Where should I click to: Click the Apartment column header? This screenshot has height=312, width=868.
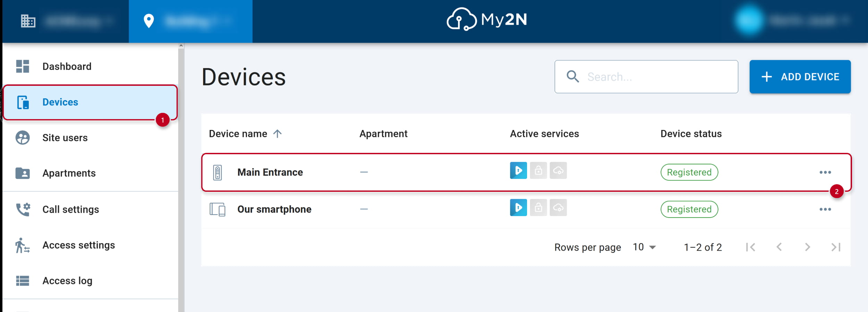pos(383,134)
